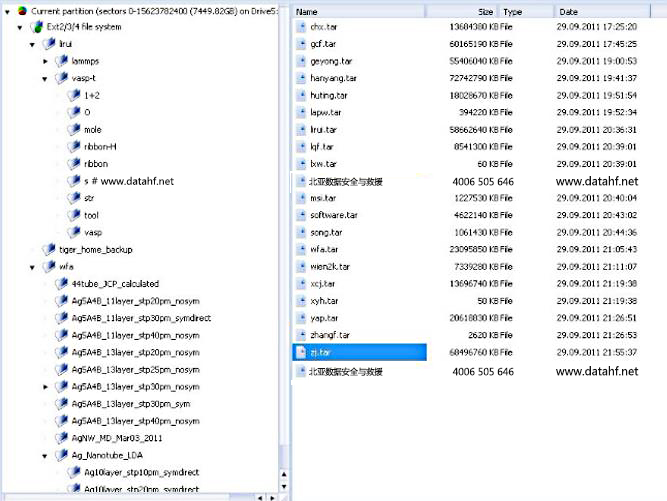Click file icon of software.tar
Viewport: 667px width, 501px height.
(301, 215)
